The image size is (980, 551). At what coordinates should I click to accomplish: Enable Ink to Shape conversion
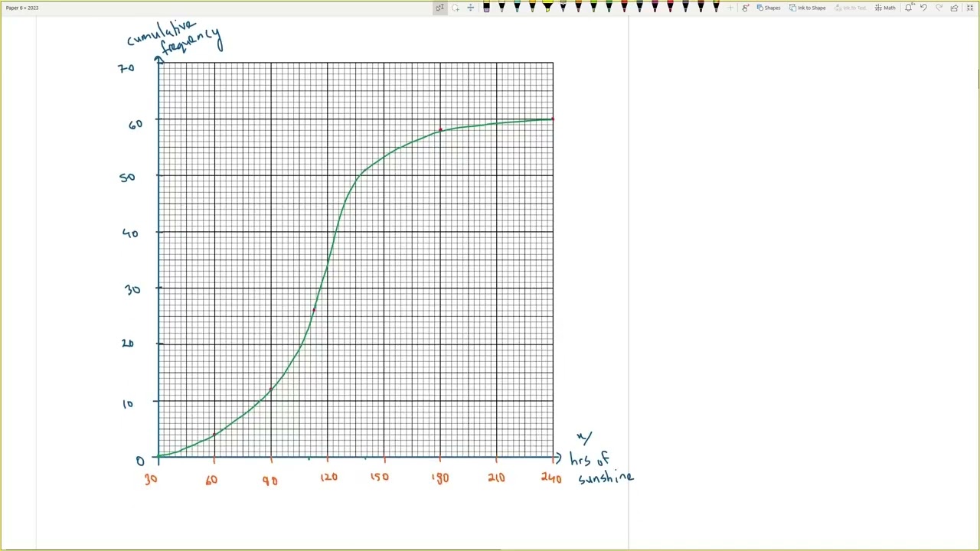(x=807, y=8)
